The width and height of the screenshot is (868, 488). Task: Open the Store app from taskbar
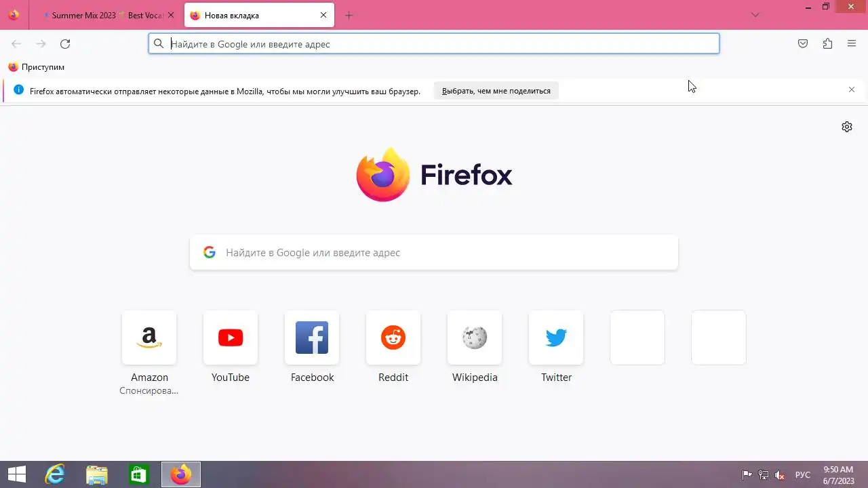tap(139, 474)
